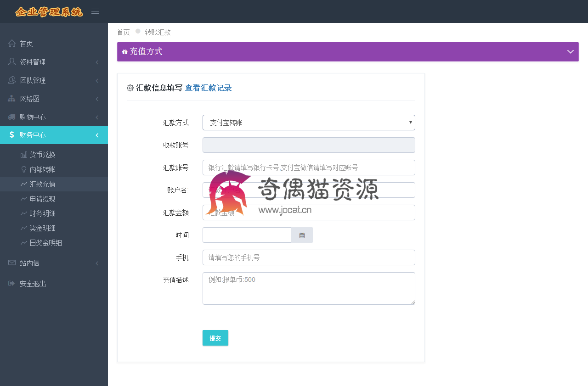Click the 账户名 input field
Viewport: 588px width, 386px height.
pyautogui.click(x=309, y=190)
